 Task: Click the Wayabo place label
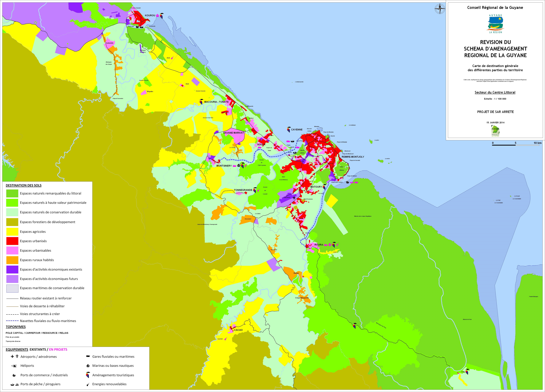click(x=150, y=92)
